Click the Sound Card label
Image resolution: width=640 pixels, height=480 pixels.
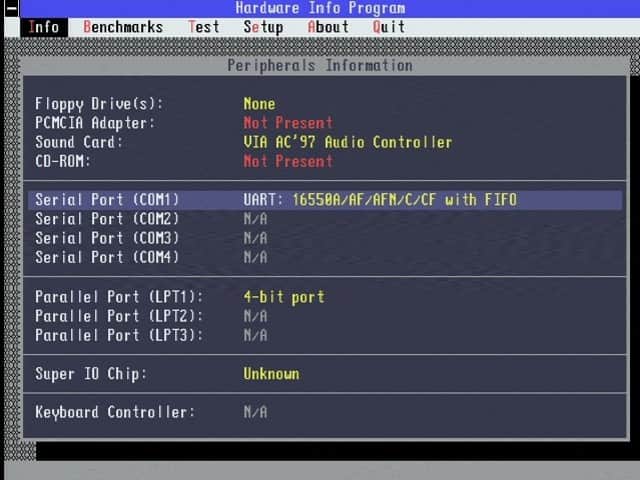pyautogui.click(x=79, y=142)
